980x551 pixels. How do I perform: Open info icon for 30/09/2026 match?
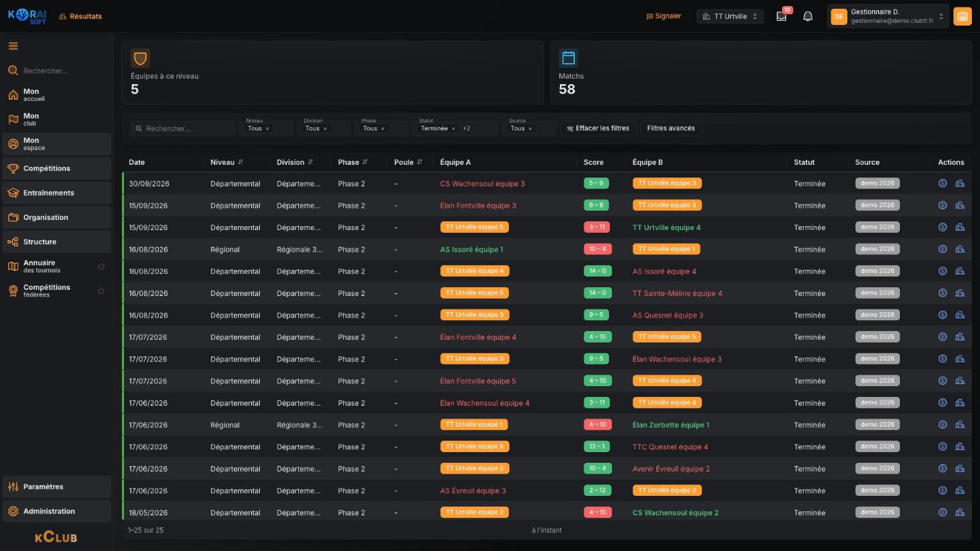[x=942, y=183]
